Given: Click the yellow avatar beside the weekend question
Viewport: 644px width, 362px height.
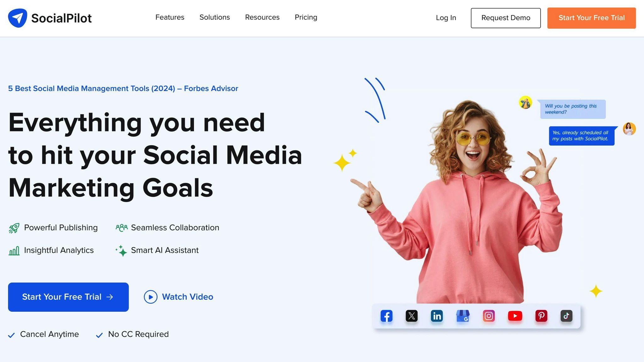Looking at the screenshot, I should tap(525, 102).
